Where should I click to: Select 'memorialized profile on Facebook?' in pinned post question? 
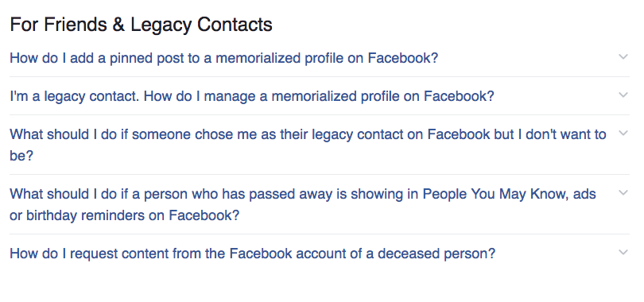pos(327,58)
